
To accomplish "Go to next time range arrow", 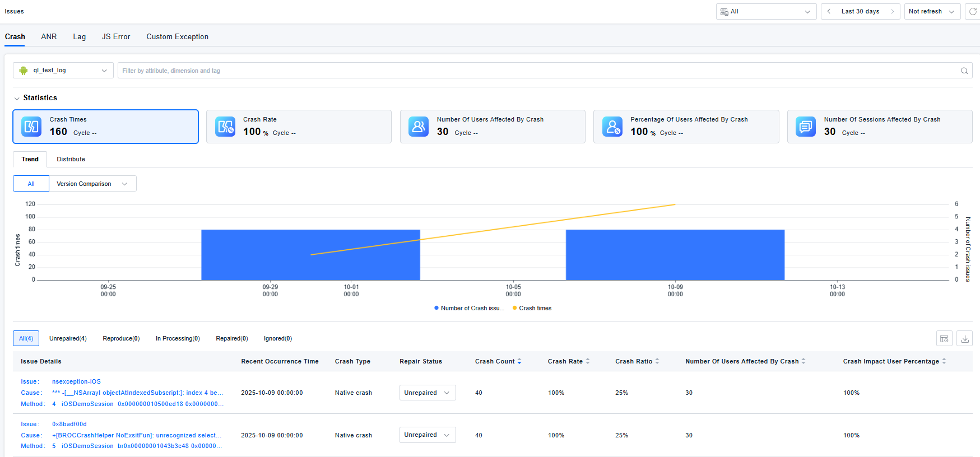I will pyautogui.click(x=893, y=12).
